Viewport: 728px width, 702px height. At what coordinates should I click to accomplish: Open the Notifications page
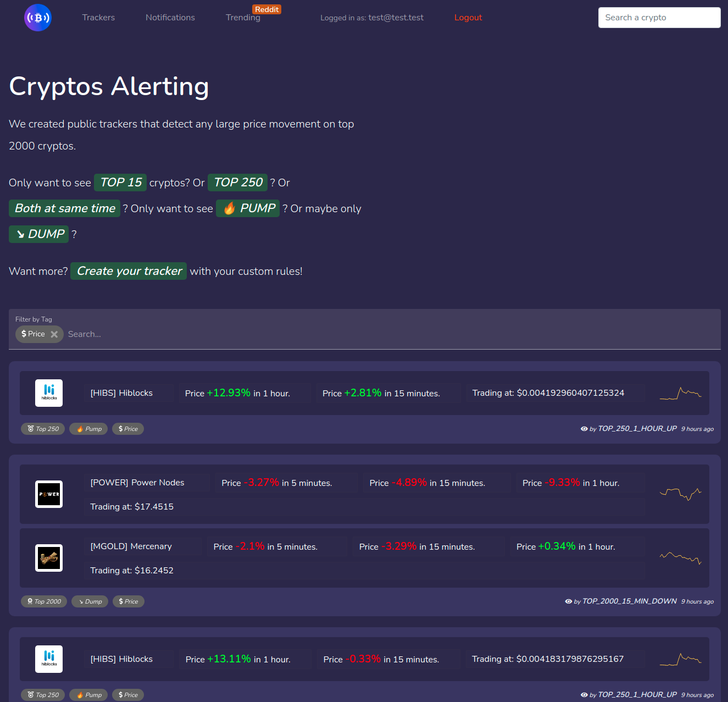[170, 17]
